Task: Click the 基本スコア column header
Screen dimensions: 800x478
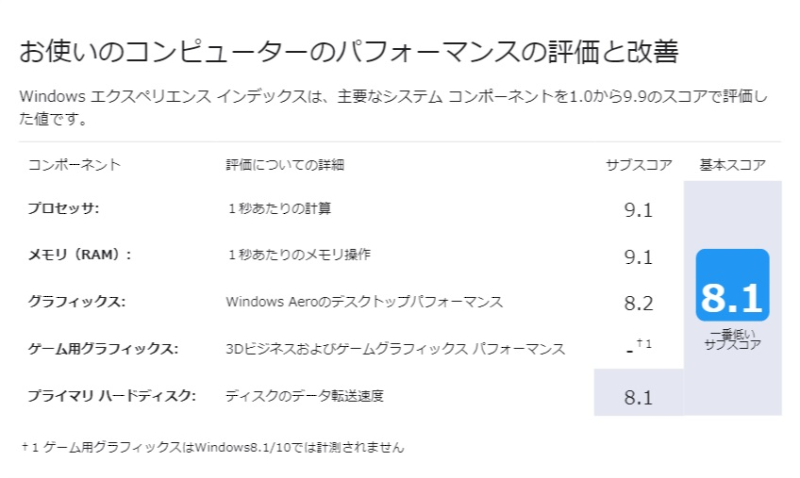Action: tap(733, 165)
